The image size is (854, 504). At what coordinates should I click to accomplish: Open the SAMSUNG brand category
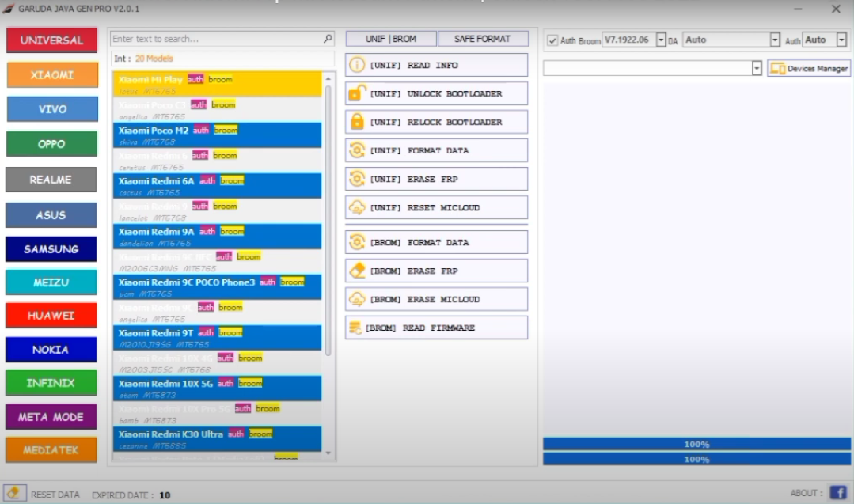pyautogui.click(x=51, y=248)
